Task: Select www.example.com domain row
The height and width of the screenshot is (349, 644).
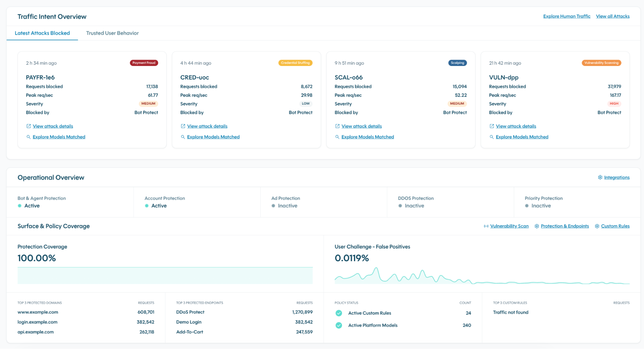Action: [x=86, y=312]
